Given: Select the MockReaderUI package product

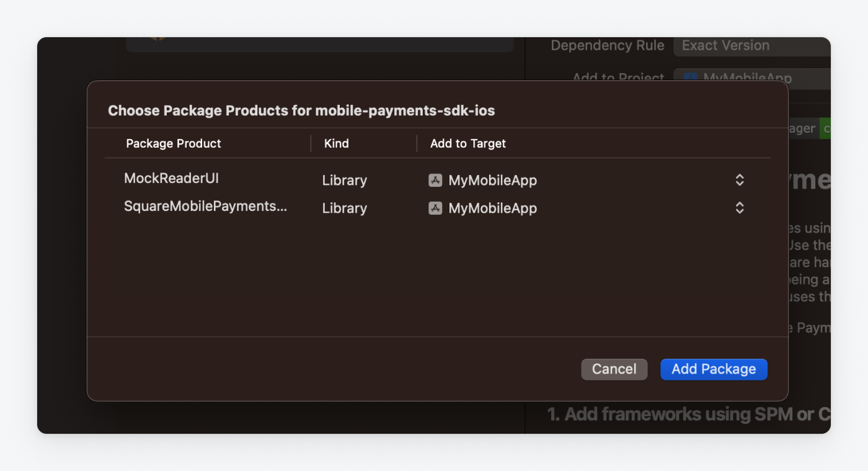Looking at the screenshot, I should 171,179.
